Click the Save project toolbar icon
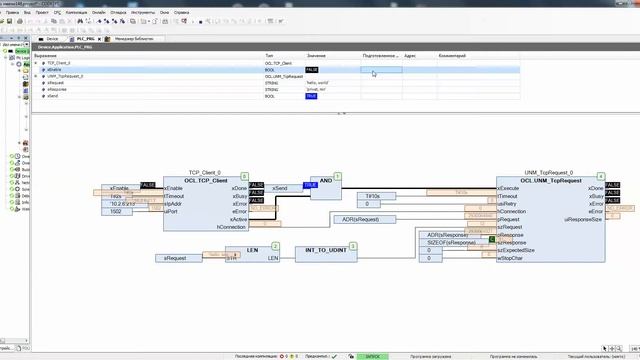Viewport: 640px width, 360px height. pyautogui.click(x=9, y=21)
